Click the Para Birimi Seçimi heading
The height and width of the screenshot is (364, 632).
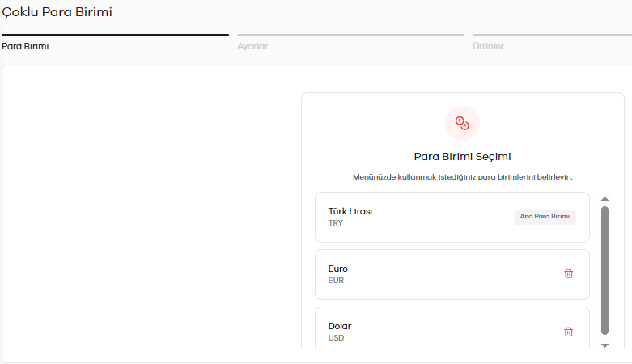[462, 157]
